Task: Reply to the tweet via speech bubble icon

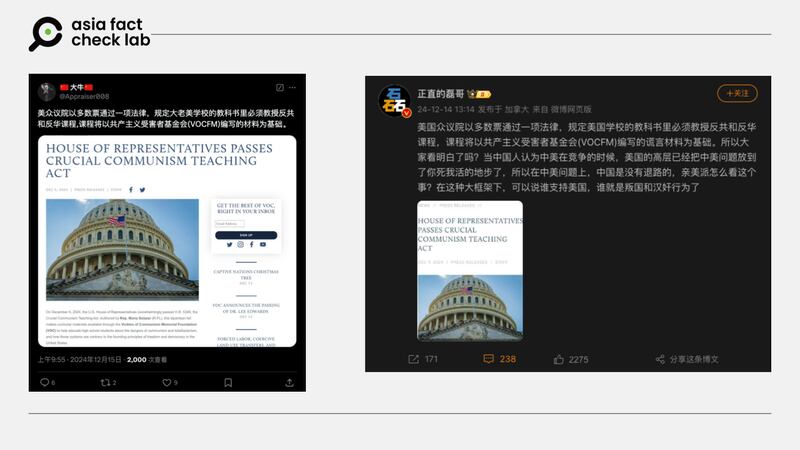Action: pos(44,382)
